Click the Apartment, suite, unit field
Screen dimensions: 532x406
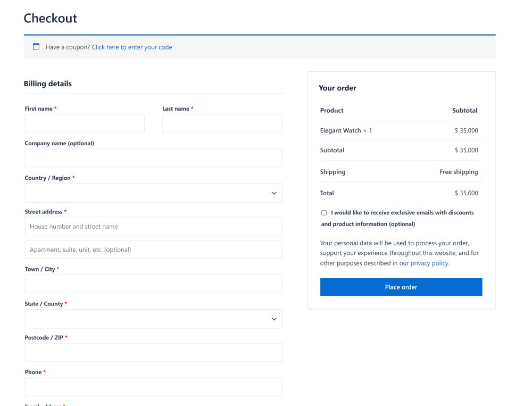(x=153, y=250)
